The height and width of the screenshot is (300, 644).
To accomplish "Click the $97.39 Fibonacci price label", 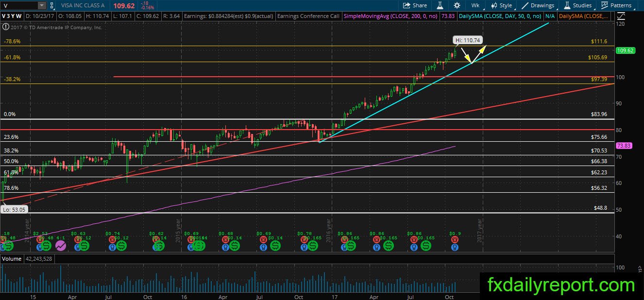I will point(599,79).
